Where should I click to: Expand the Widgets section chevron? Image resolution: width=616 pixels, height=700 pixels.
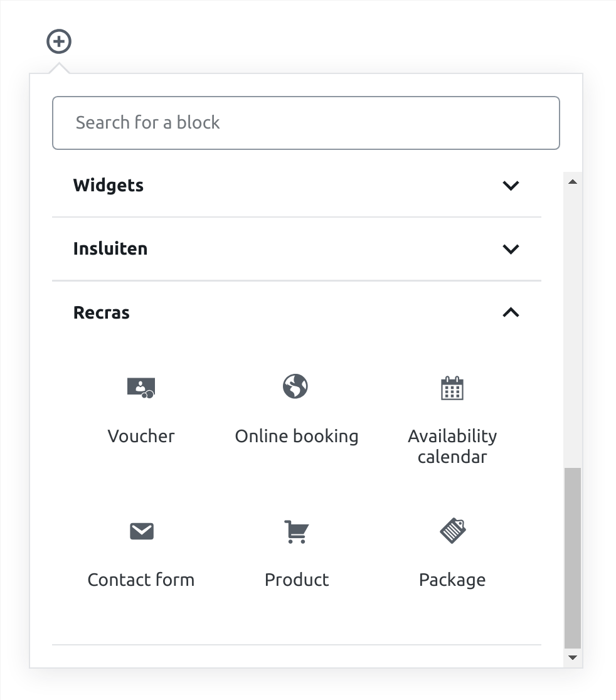(511, 185)
